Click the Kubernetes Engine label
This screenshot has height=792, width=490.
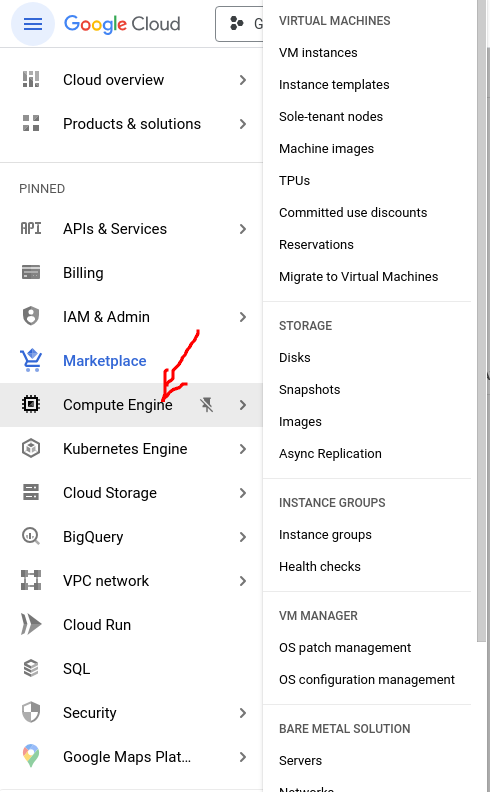(125, 449)
